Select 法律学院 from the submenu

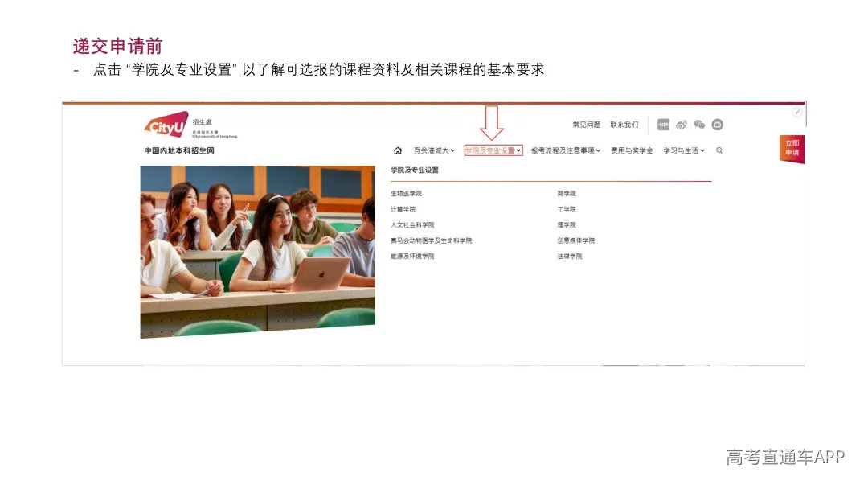tap(570, 257)
